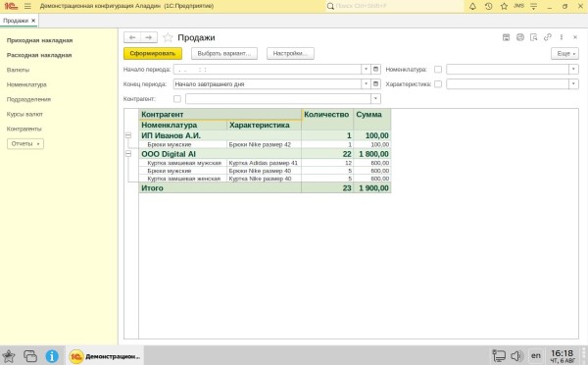Image resolution: width=588 pixels, height=365 pixels.
Task: Enable the Контрагент filter checkbox
Action: 177,99
